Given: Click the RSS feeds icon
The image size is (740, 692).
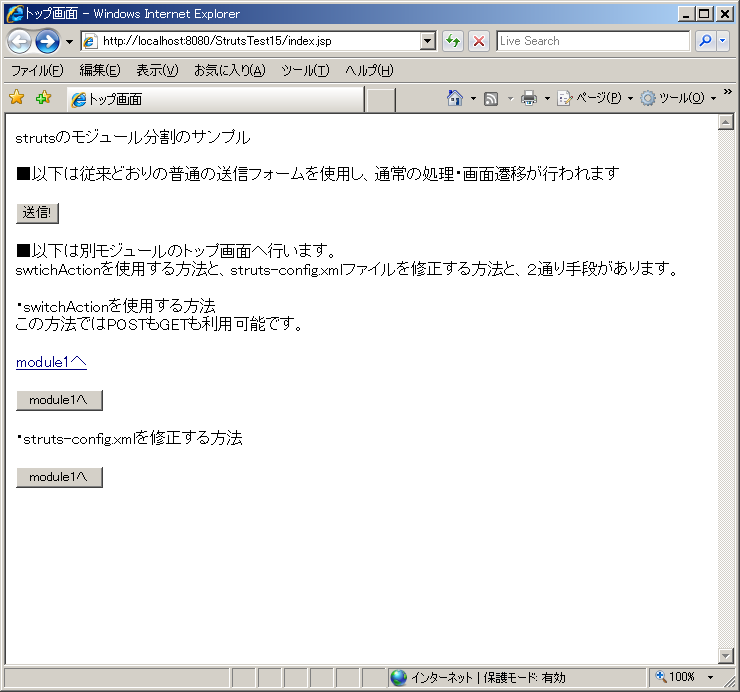Looking at the screenshot, I should (491, 99).
